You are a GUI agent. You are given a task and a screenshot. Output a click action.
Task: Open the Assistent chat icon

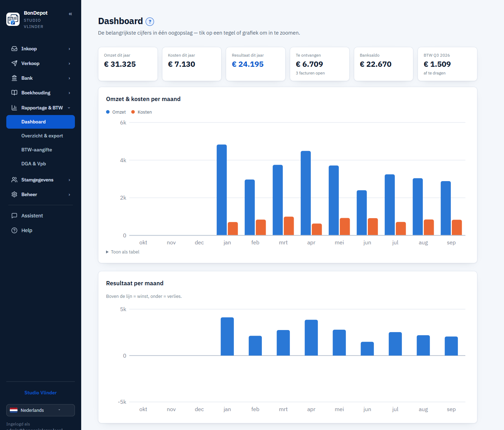tap(14, 216)
